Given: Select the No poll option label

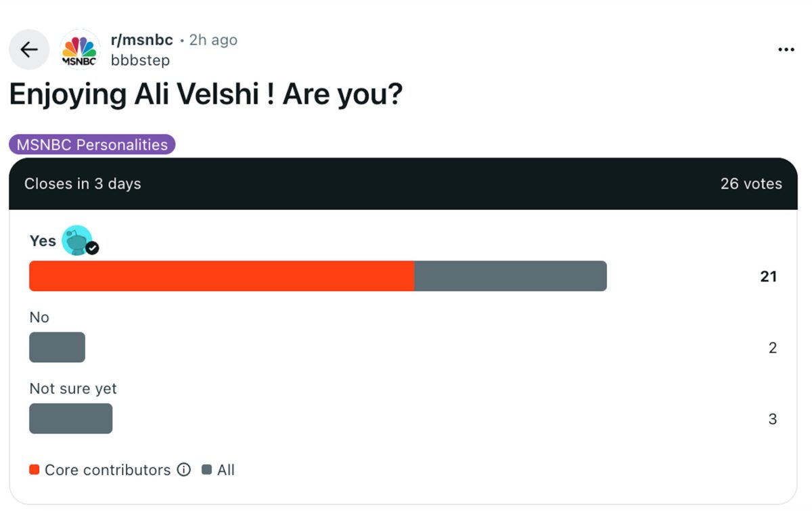Looking at the screenshot, I should tap(39, 317).
